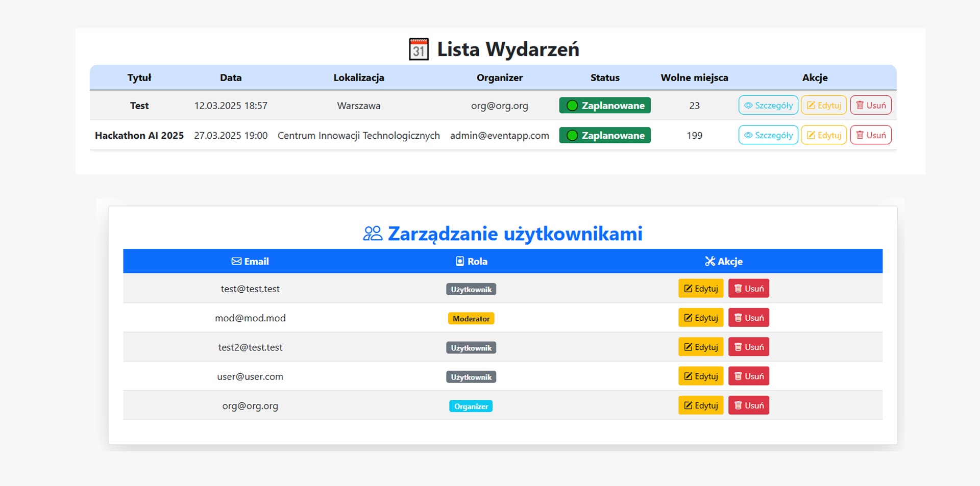Click green status circle in Test row
The height and width of the screenshot is (486, 980).
click(x=572, y=106)
